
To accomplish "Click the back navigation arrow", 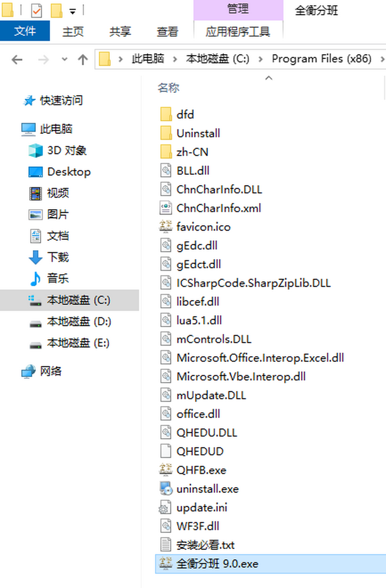I will (x=17, y=60).
